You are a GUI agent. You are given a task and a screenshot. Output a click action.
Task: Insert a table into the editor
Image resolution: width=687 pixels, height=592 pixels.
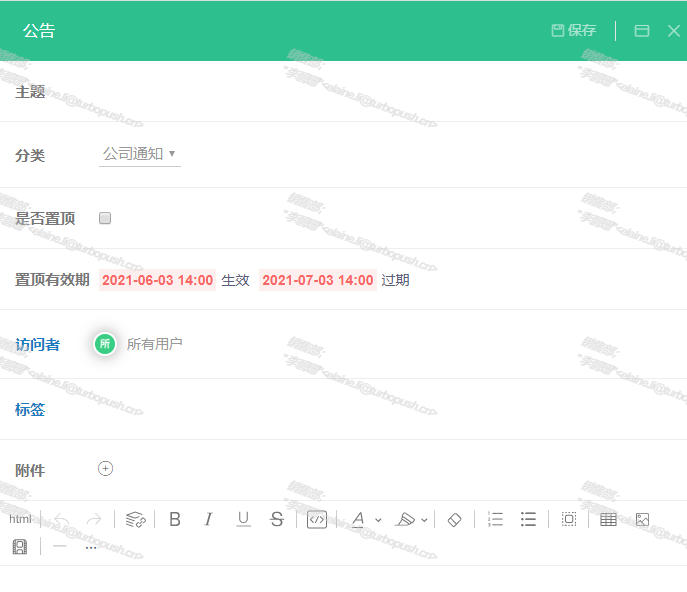tap(608, 519)
